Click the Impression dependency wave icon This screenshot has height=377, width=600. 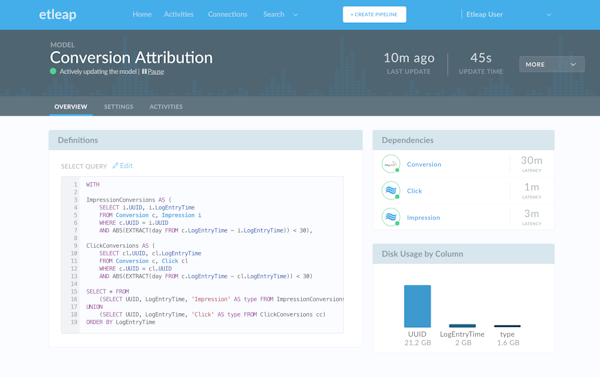tap(391, 217)
